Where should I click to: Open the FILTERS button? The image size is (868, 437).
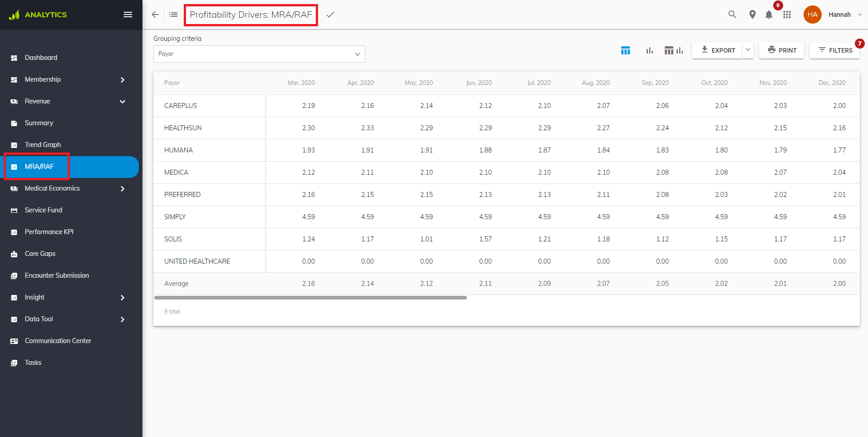coord(835,50)
